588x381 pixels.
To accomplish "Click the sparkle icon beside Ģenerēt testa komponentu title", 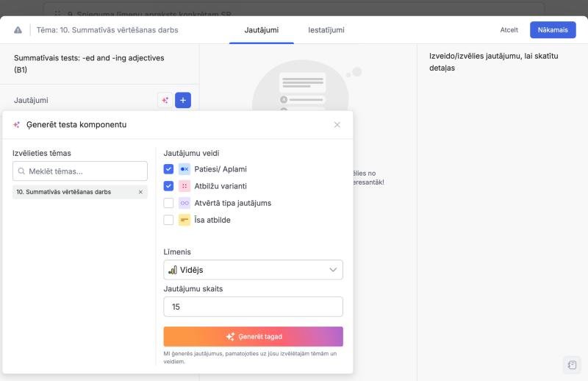I will pos(16,124).
